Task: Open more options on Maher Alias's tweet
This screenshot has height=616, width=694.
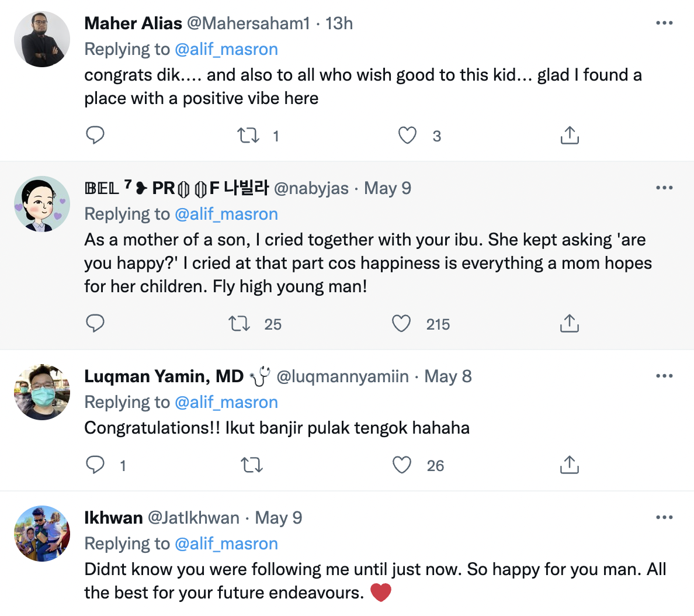Action: pyautogui.click(x=664, y=23)
